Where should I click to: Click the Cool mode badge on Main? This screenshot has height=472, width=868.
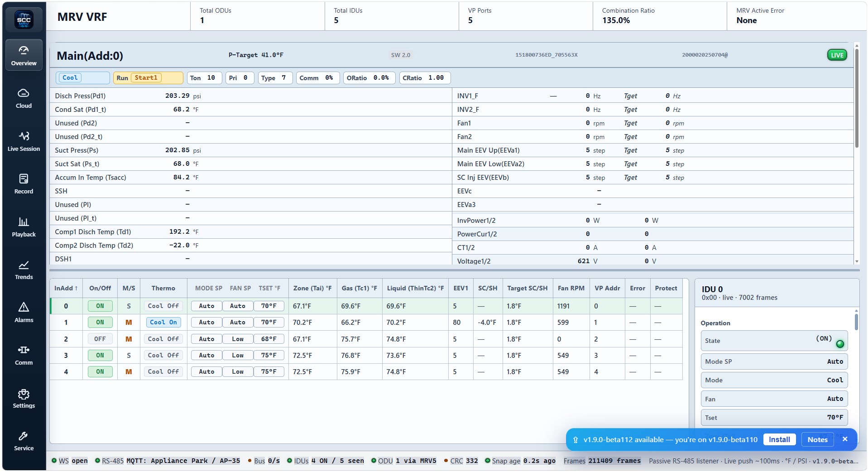point(70,78)
